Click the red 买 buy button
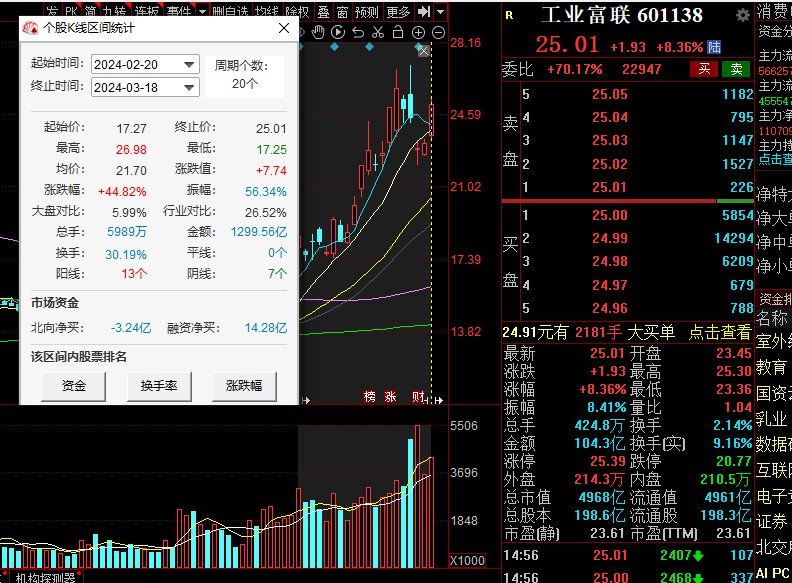The width and height of the screenshot is (792, 583). click(x=704, y=69)
